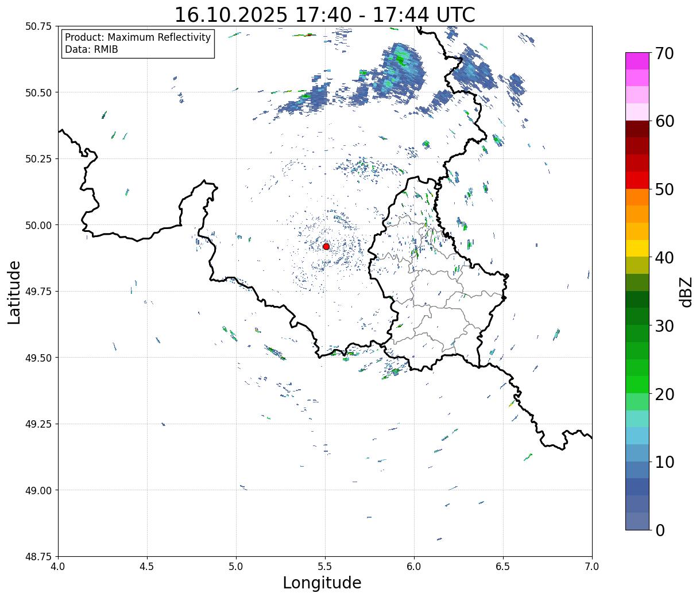Click the colorbar tick label 40

point(664,258)
